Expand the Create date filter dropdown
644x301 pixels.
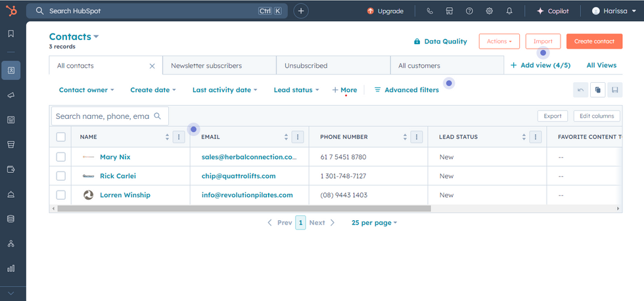tap(152, 90)
